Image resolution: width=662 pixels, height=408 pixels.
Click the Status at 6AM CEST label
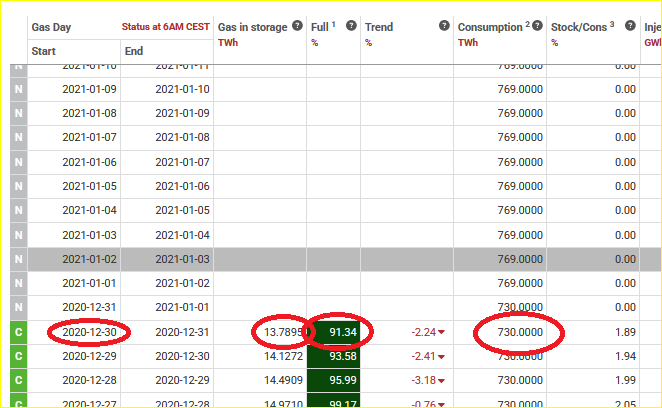(166, 27)
